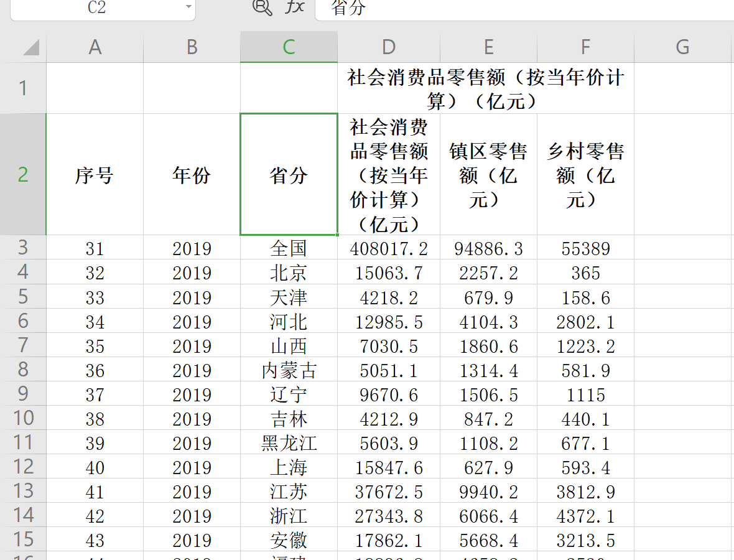Click the 镇区零售额（亿元）header cell
This screenshot has height=560, width=734.
point(489,175)
